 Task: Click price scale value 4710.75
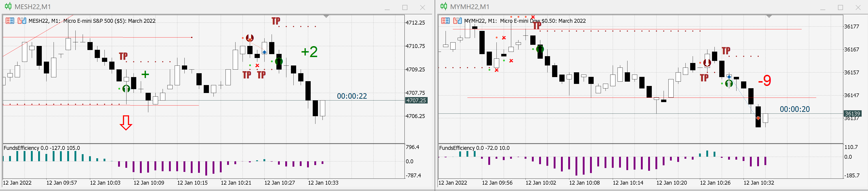click(415, 46)
